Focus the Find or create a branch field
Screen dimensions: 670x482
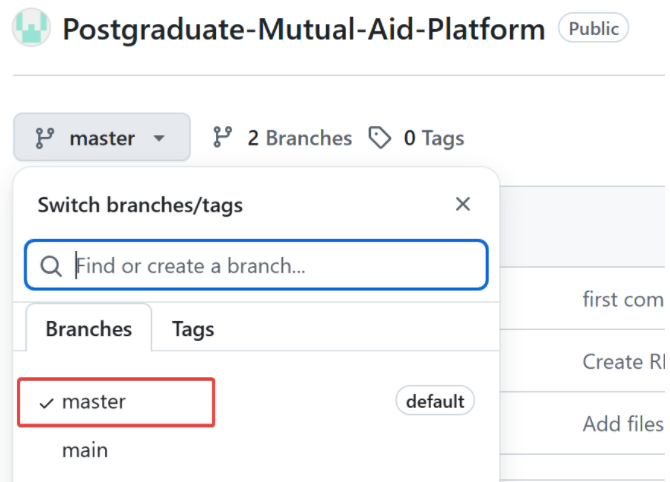click(270, 265)
